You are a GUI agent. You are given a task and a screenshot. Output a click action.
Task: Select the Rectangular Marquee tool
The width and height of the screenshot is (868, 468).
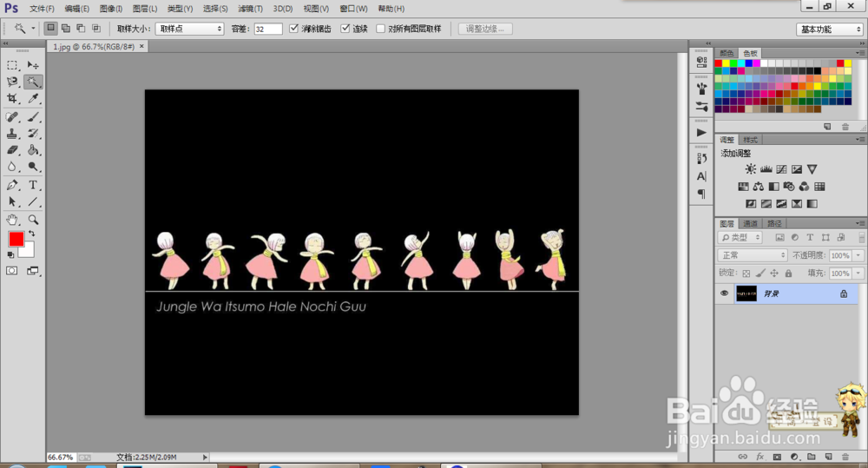point(12,65)
